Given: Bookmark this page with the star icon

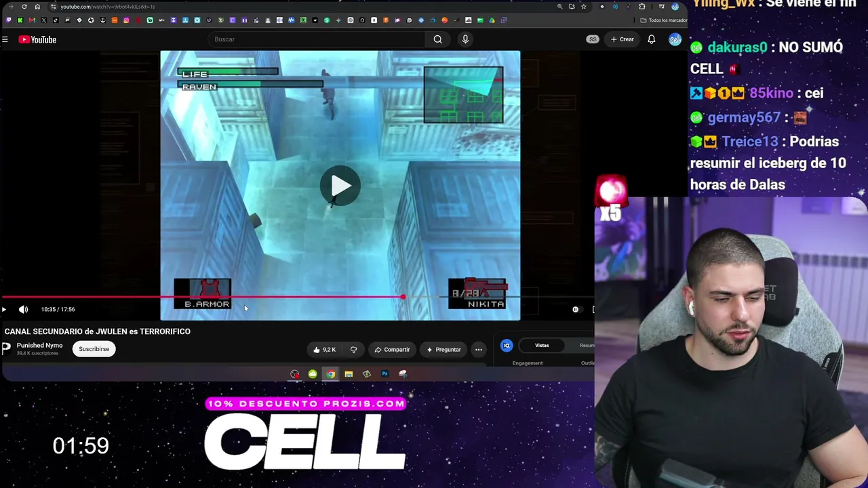Looking at the screenshot, I should (x=583, y=7).
